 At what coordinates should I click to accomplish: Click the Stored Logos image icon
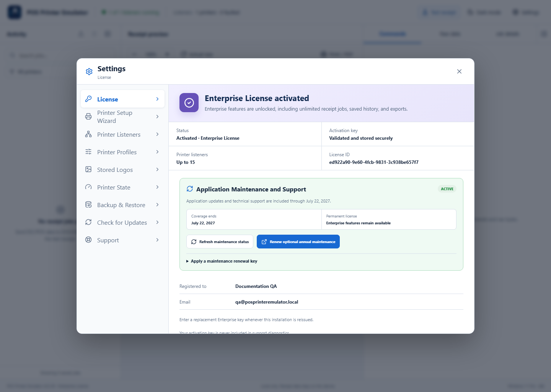(88, 169)
